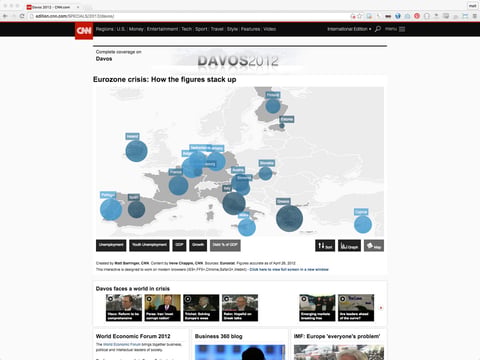Image resolution: width=480 pixels, height=360 pixels.
Task: Bookmark page with the star icon
Action: 360,16
